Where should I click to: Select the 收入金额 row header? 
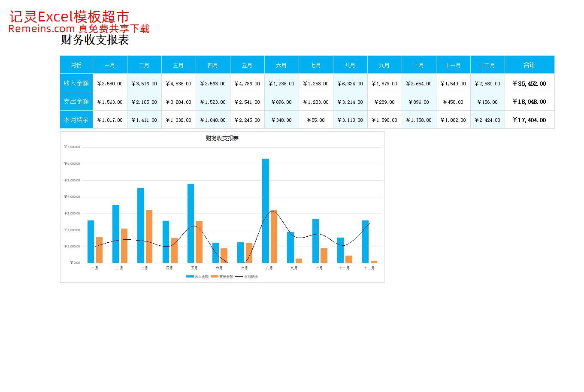click(x=76, y=83)
